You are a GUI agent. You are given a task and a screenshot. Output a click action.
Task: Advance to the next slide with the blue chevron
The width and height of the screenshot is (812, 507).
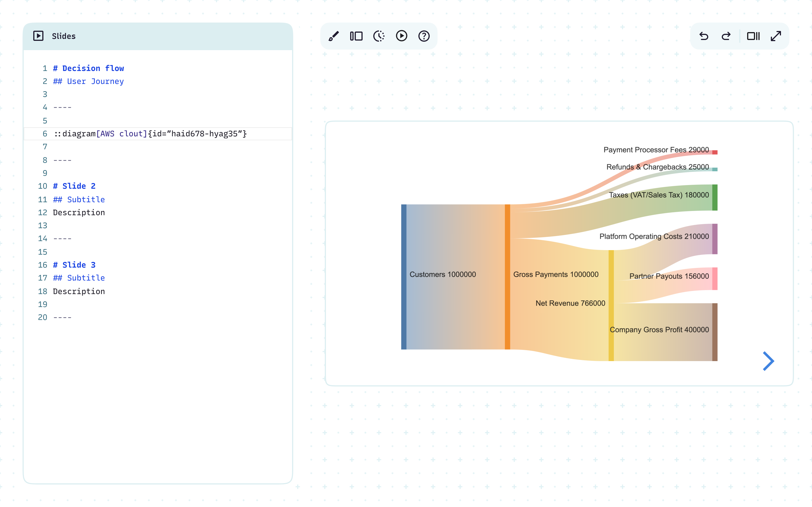tap(769, 361)
